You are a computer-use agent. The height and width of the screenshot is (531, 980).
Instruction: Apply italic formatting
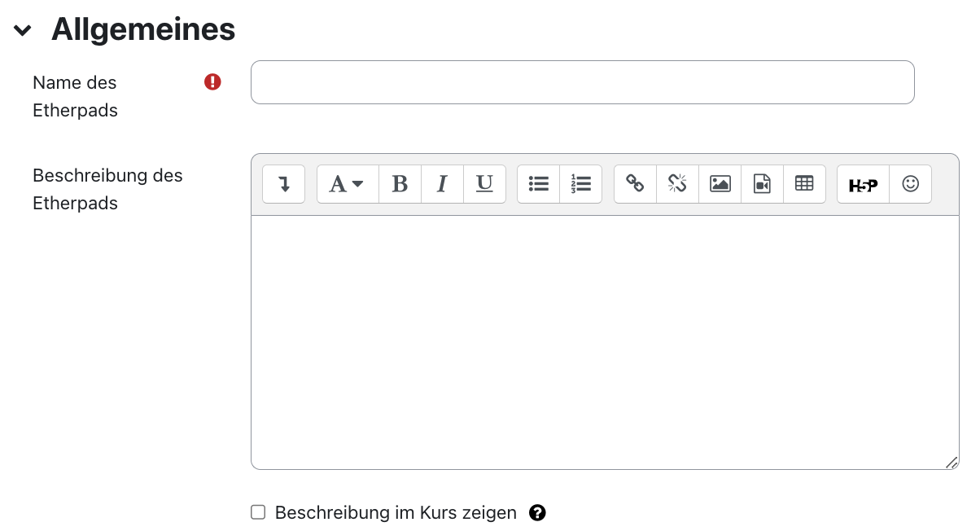(x=442, y=184)
